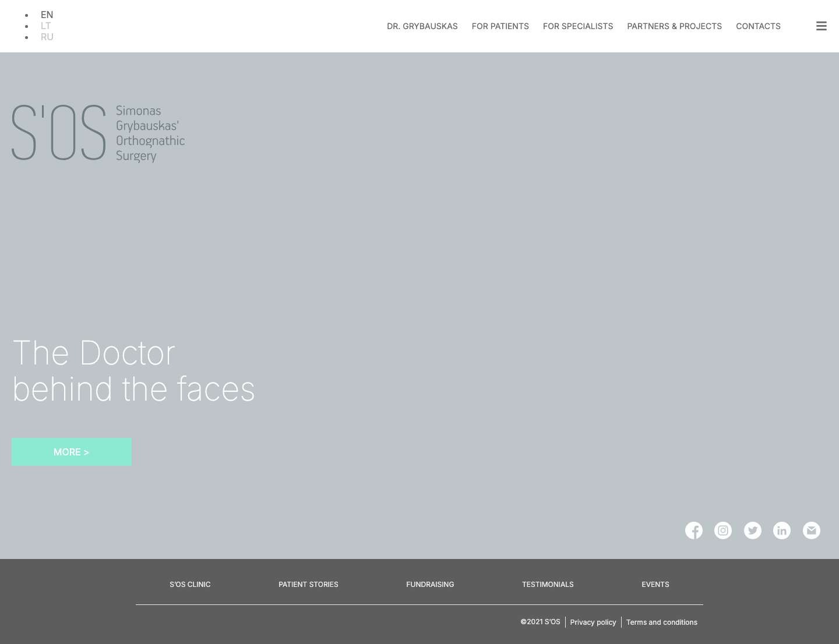This screenshot has height=644, width=839.
Task: Open the DR. GRYBAUSKAS menu
Action: coord(422,26)
